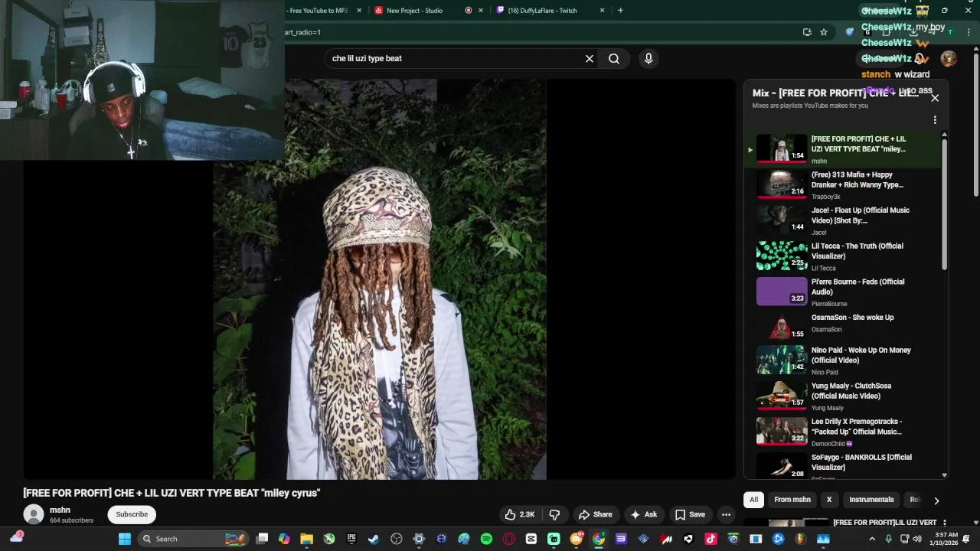The image size is (980, 551).
Task: Activate voice search microphone
Action: tap(648, 58)
